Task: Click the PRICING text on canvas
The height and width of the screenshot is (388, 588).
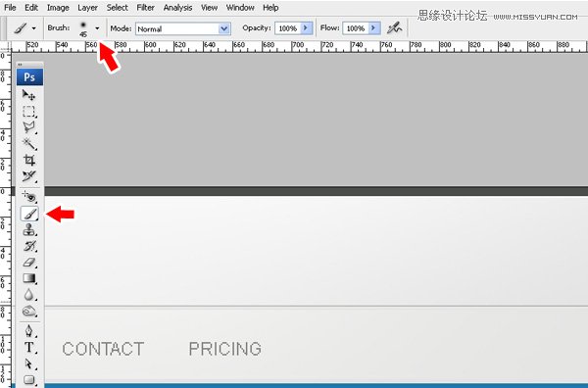Action: tap(225, 349)
